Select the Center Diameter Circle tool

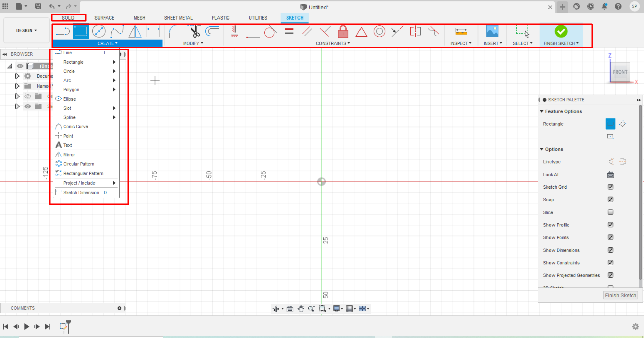pos(99,32)
